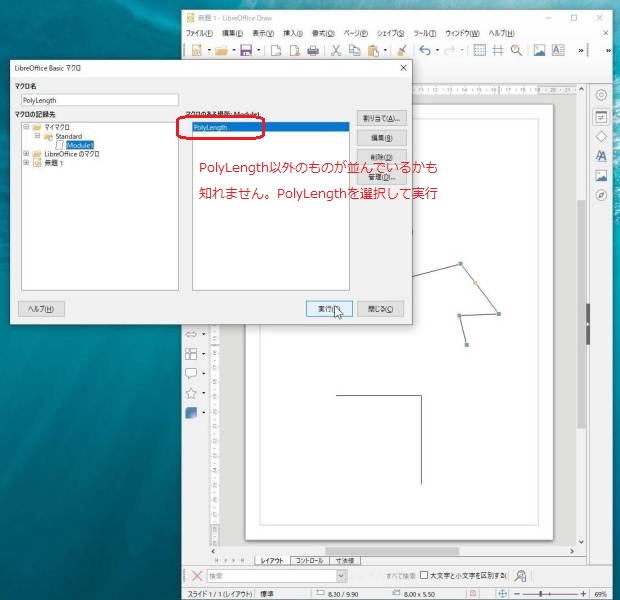Toggle match case checkbox in find bar
Screen dimensions: 620x600
423,575
